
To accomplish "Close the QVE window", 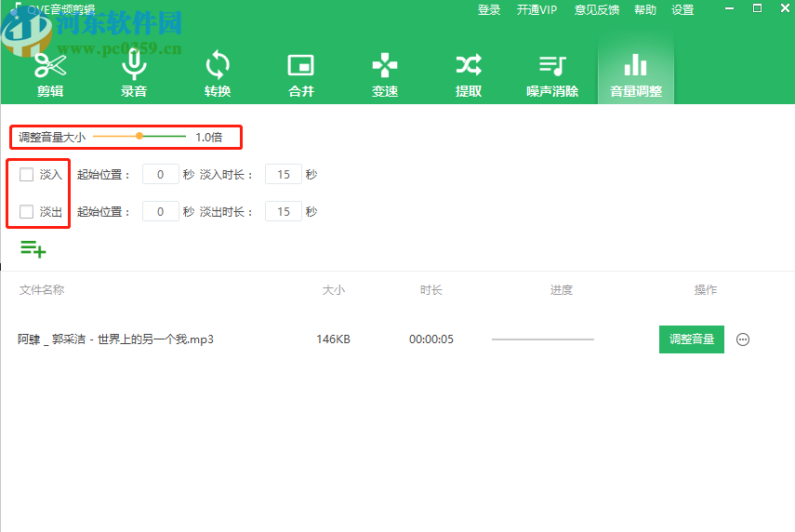I will pyautogui.click(x=785, y=8).
